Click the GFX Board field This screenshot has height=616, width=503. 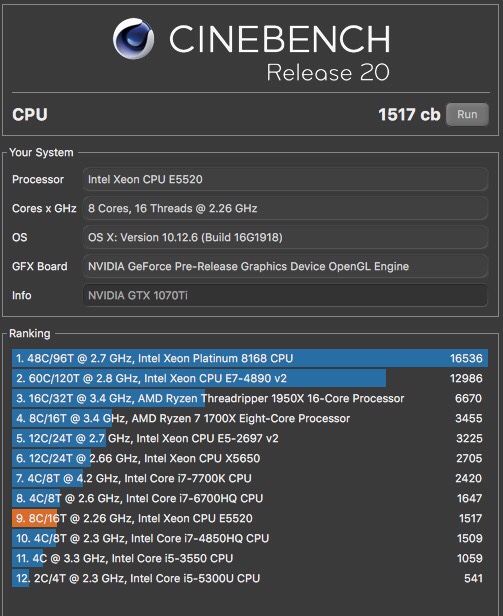[x=285, y=266]
